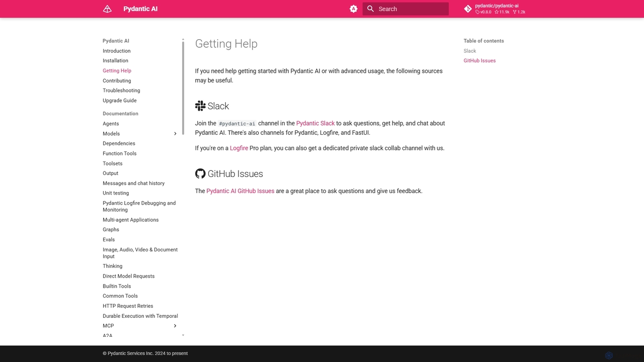This screenshot has height=362, width=644.
Task: Open the Builtin Tools page
Action: pyautogui.click(x=117, y=286)
